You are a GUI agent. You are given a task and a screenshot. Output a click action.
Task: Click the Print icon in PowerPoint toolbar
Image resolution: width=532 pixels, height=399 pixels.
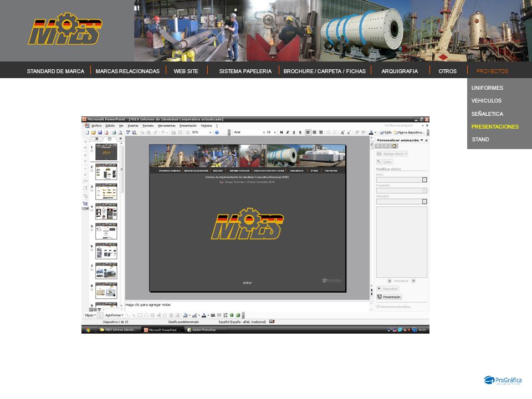click(x=114, y=132)
